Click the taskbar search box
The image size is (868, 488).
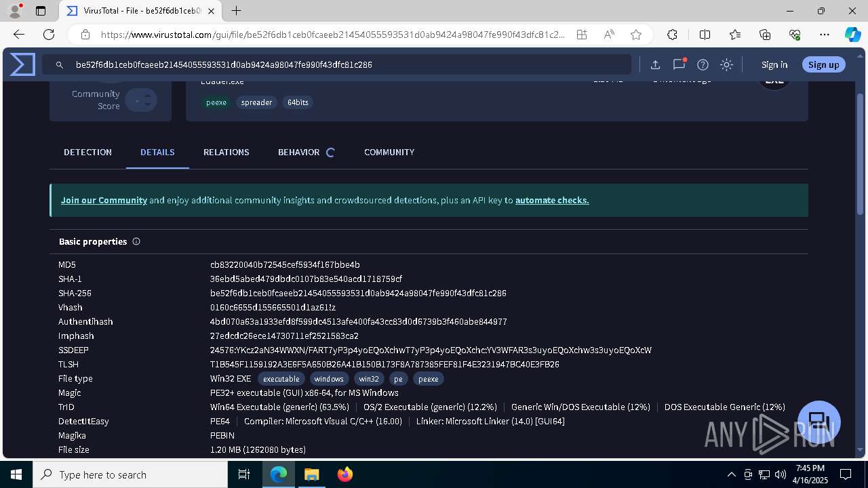130,474
